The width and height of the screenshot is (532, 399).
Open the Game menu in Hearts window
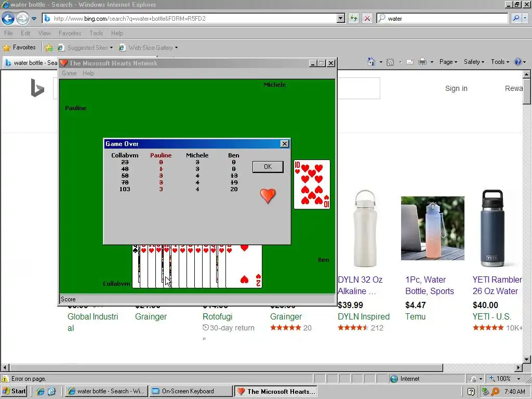click(x=69, y=73)
